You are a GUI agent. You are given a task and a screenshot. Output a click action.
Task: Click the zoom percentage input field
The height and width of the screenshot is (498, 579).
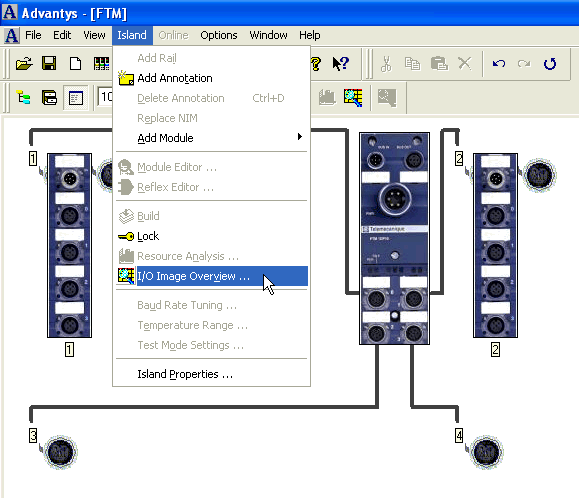(x=106, y=97)
